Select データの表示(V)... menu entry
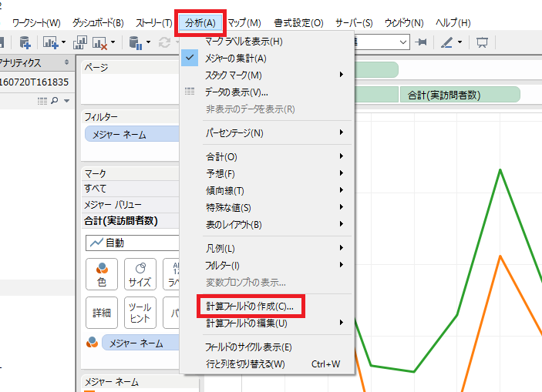 coord(267,92)
